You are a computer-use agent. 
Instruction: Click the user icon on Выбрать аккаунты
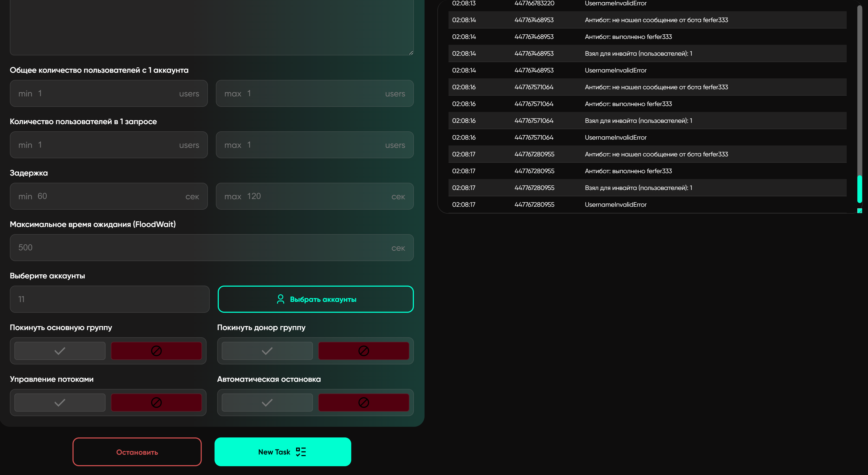[x=280, y=299]
